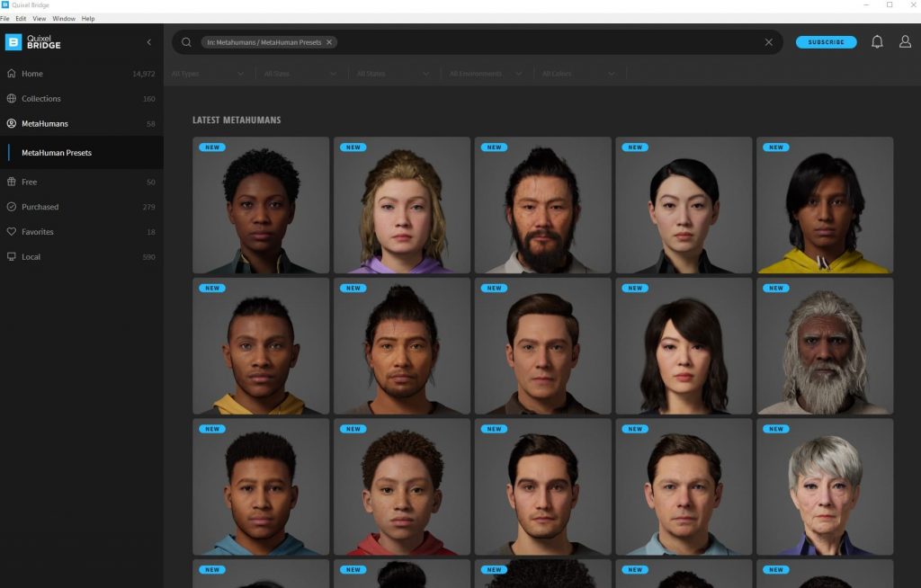Viewport: 921px width, 588px height.
Task: Open the Edit menu
Action: pyautogui.click(x=21, y=18)
